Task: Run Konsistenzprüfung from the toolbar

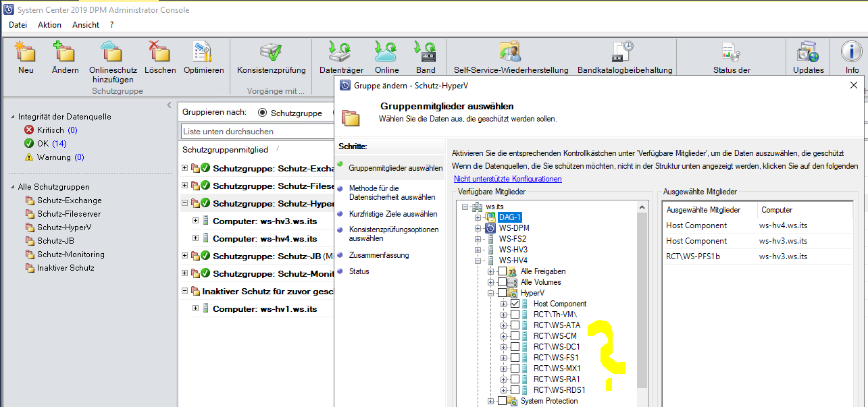Action: pyautogui.click(x=271, y=52)
